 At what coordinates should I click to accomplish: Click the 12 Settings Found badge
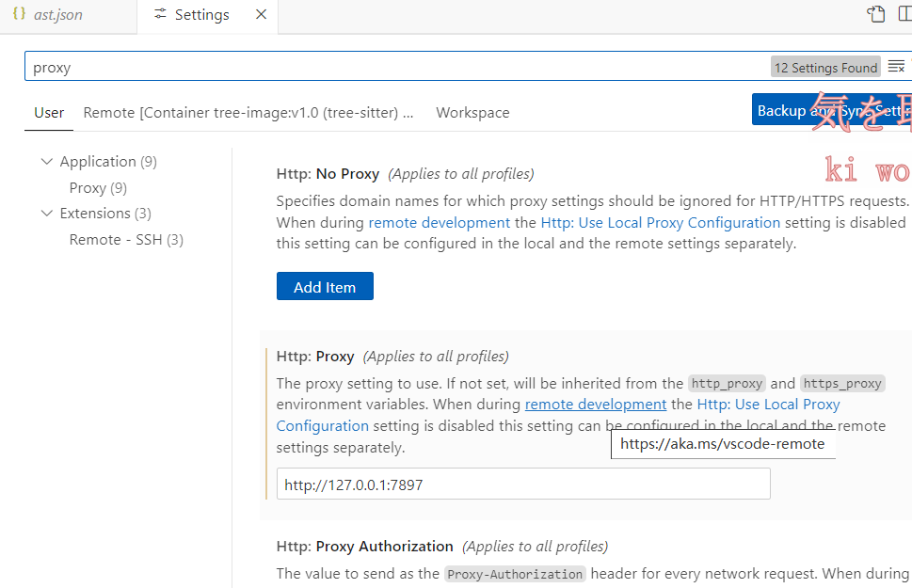click(825, 68)
